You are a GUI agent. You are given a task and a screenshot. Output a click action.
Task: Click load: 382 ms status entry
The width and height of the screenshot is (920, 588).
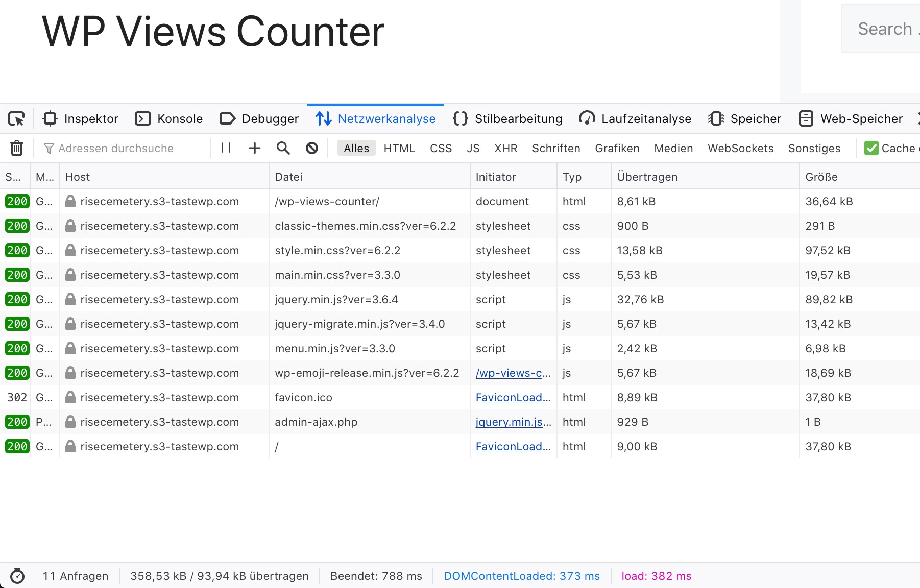click(x=656, y=576)
